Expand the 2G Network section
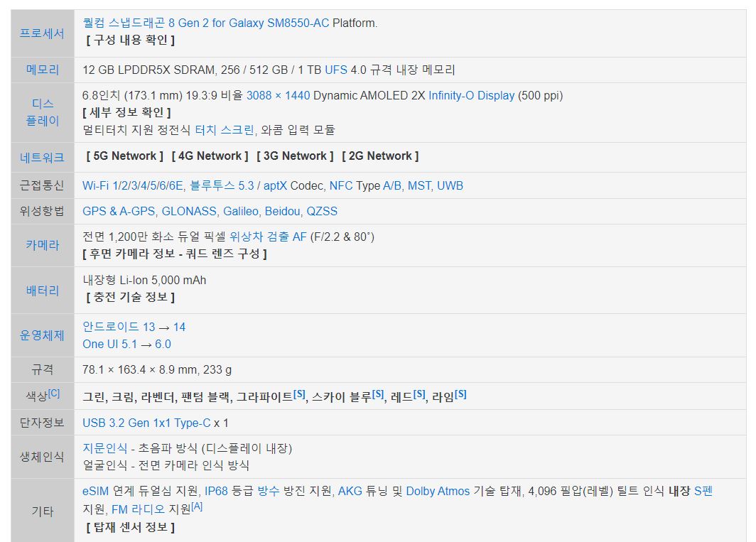The image size is (756, 542). click(380, 156)
